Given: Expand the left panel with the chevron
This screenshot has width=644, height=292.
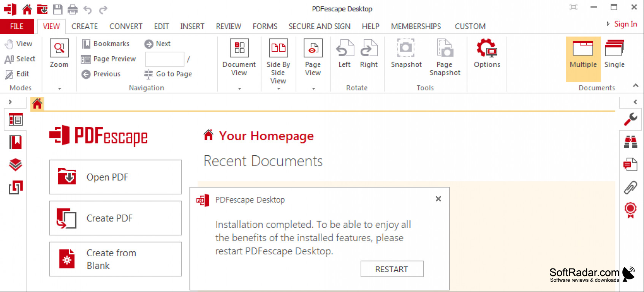Looking at the screenshot, I should point(10,102).
